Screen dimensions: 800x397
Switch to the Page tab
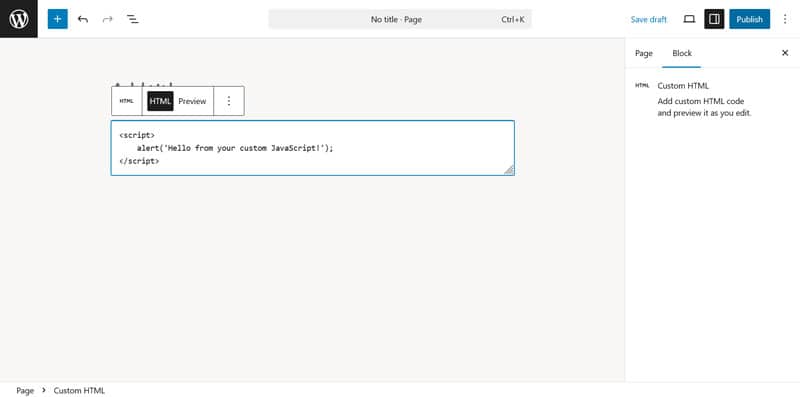point(644,53)
